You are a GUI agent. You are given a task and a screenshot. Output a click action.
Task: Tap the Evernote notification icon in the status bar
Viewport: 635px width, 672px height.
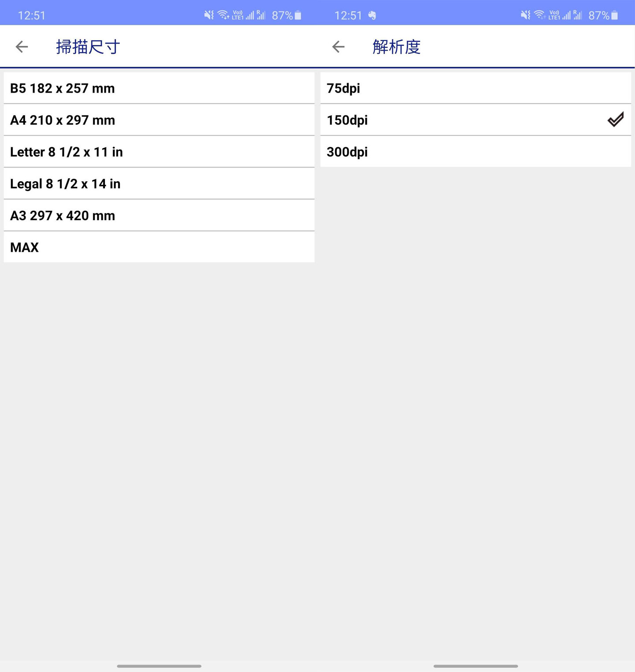click(373, 15)
